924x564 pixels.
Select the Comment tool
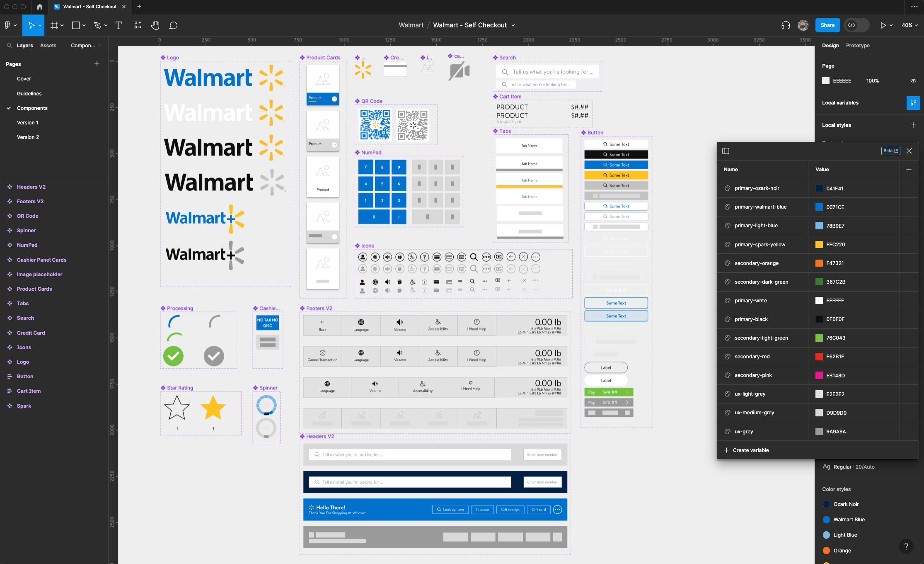173,25
